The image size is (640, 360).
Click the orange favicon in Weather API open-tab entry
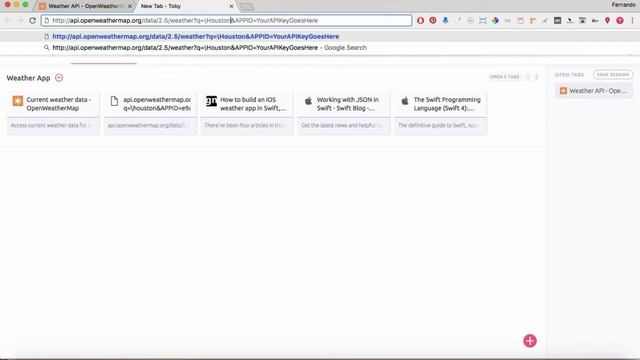(x=563, y=91)
